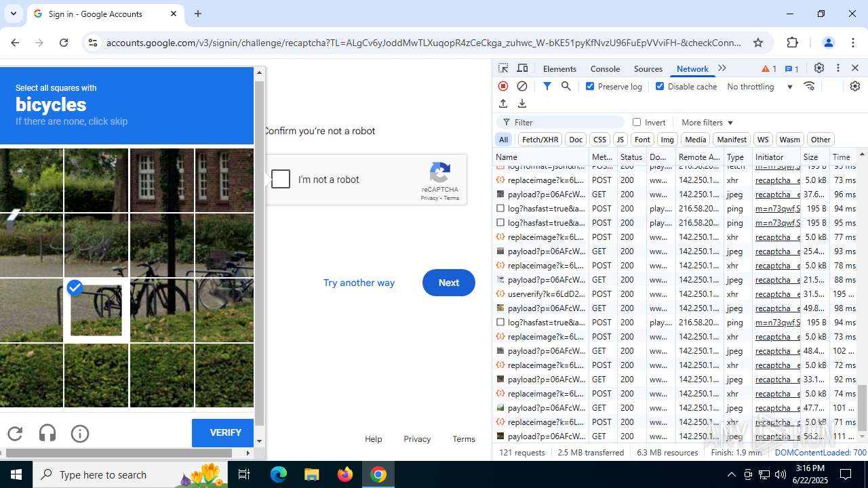868x488 pixels.
Task: Open a new Chrome tab
Action: (x=198, y=14)
